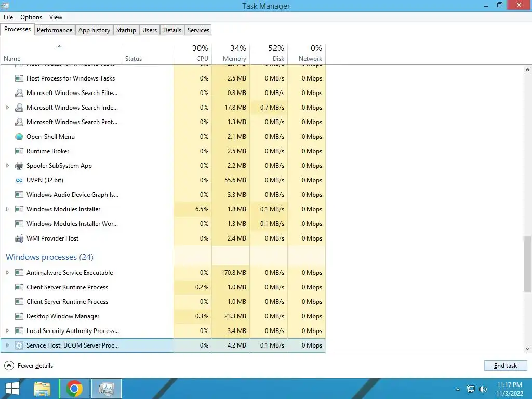Expand Microsoft Windows Search Indexer group
The height and width of the screenshot is (399, 532).
pos(7,108)
